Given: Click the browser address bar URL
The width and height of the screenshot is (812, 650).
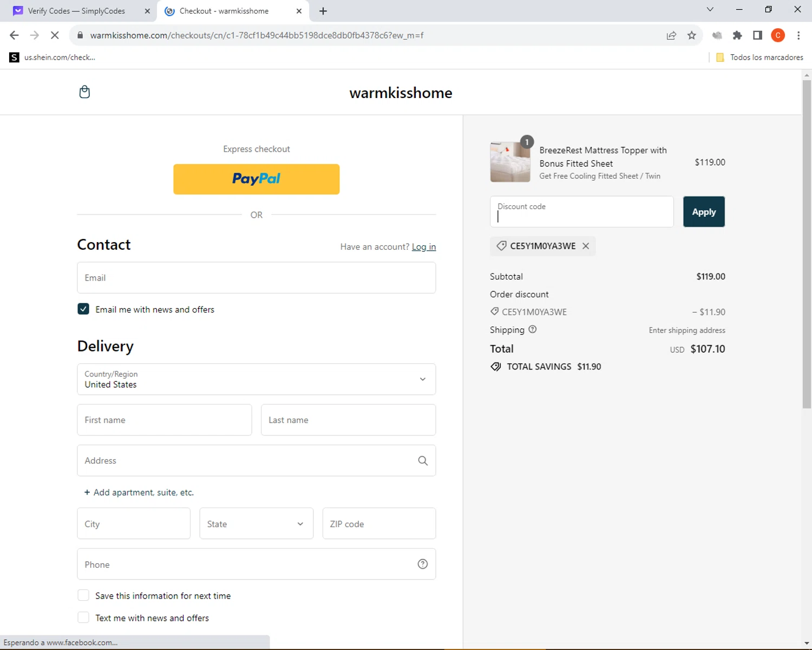Looking at the screenshot, I should tap(257, 35).
